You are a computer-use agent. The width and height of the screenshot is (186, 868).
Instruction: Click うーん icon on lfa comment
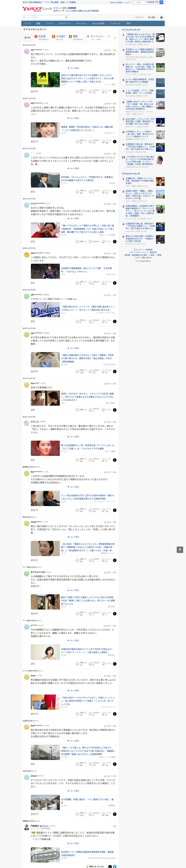pos(103,510)
